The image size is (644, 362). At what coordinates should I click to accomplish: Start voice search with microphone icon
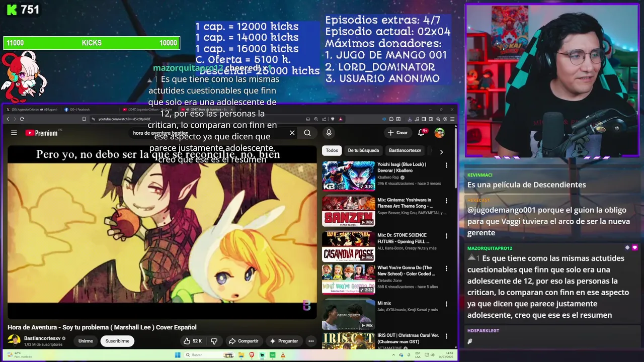point(329,133)
